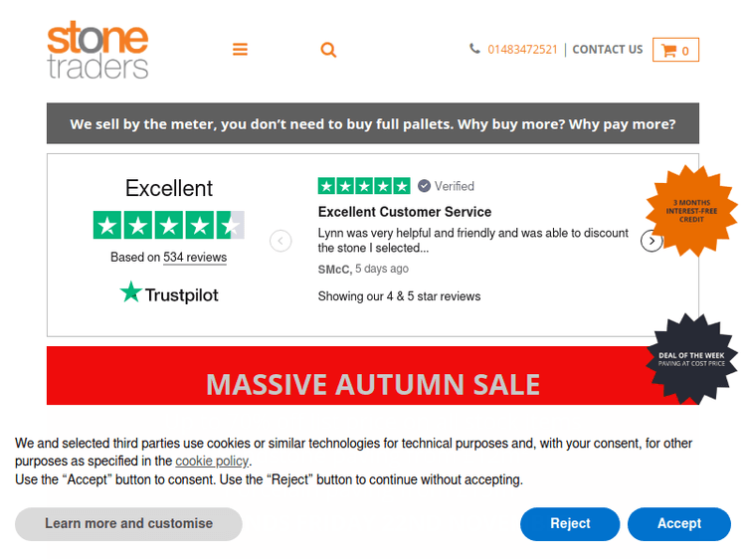The width and height of the screenshot is (746, 560).
Task: Call phone number 01483472521
Action: click(x=522, y=50)
